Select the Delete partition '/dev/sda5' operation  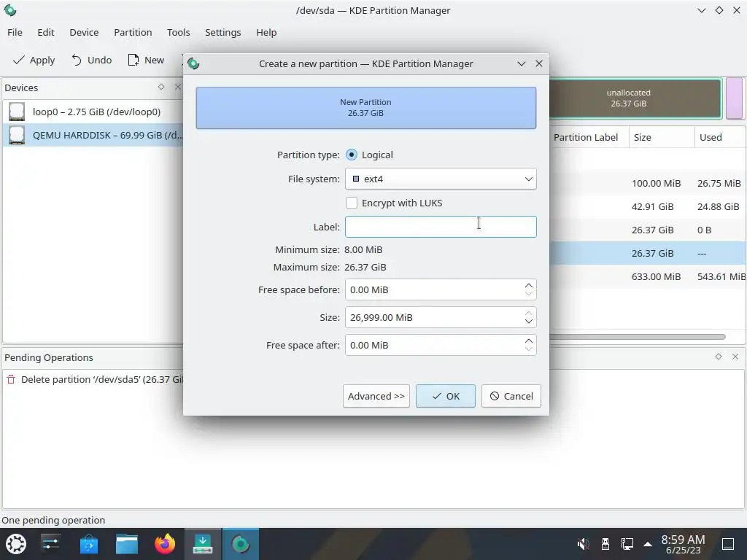[x=94, y=379]
